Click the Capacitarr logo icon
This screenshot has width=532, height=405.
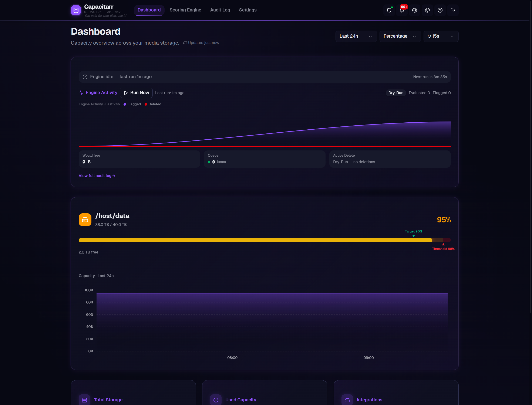[x=76, y=10]
